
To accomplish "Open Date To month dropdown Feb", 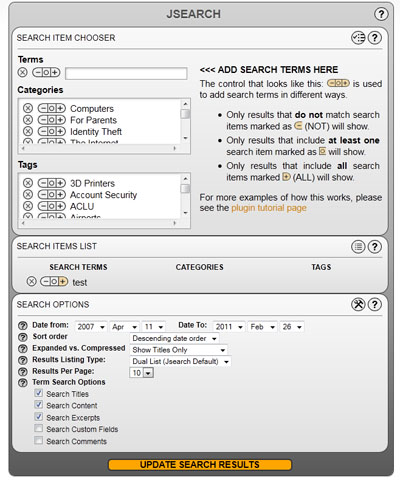I will (x=263, y=327).
